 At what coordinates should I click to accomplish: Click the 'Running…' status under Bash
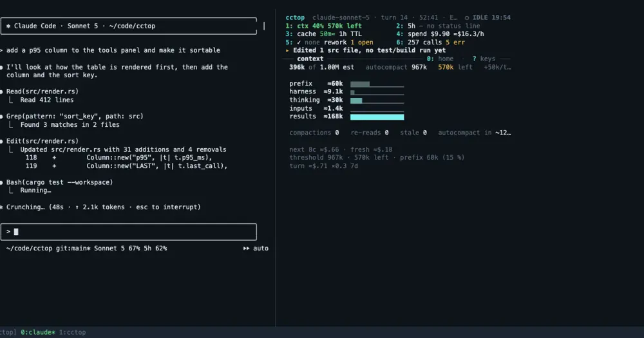point(35,190)
